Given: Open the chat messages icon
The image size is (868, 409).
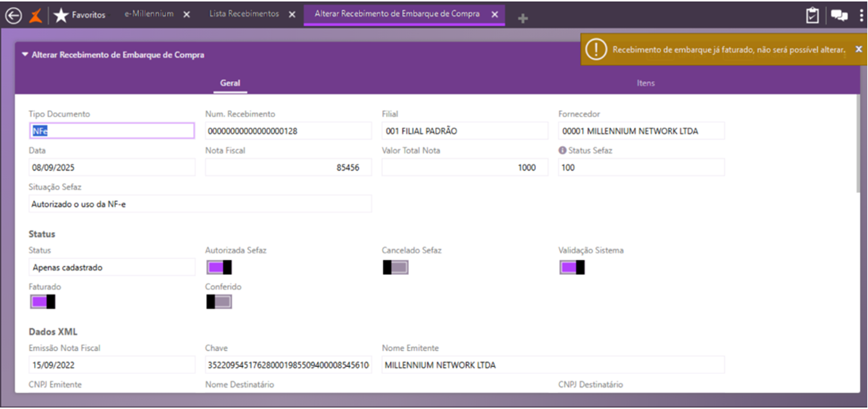Looking at the screenshot, I should pos(839,15).
